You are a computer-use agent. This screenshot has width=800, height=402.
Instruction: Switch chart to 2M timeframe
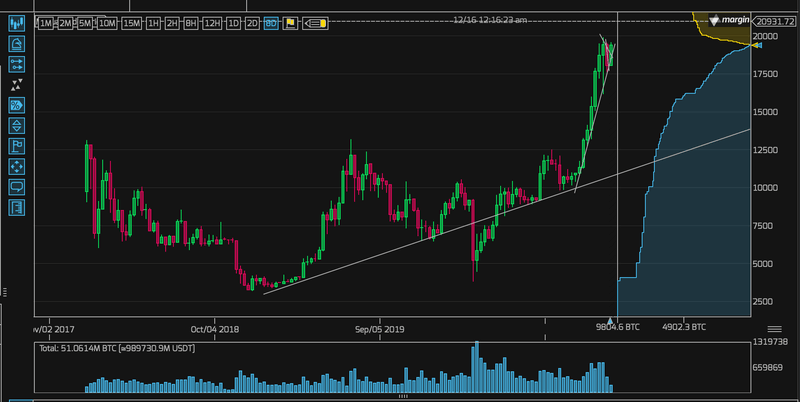click(x=65, y=23)
